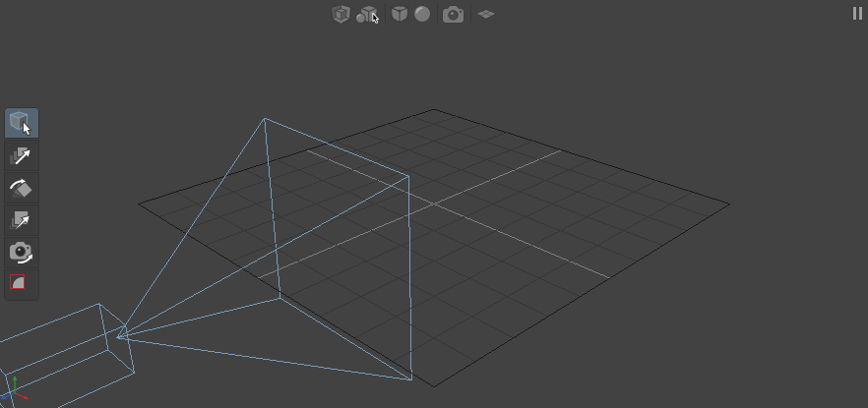Click the green Y axis on the gizmo

pos(15,381)
